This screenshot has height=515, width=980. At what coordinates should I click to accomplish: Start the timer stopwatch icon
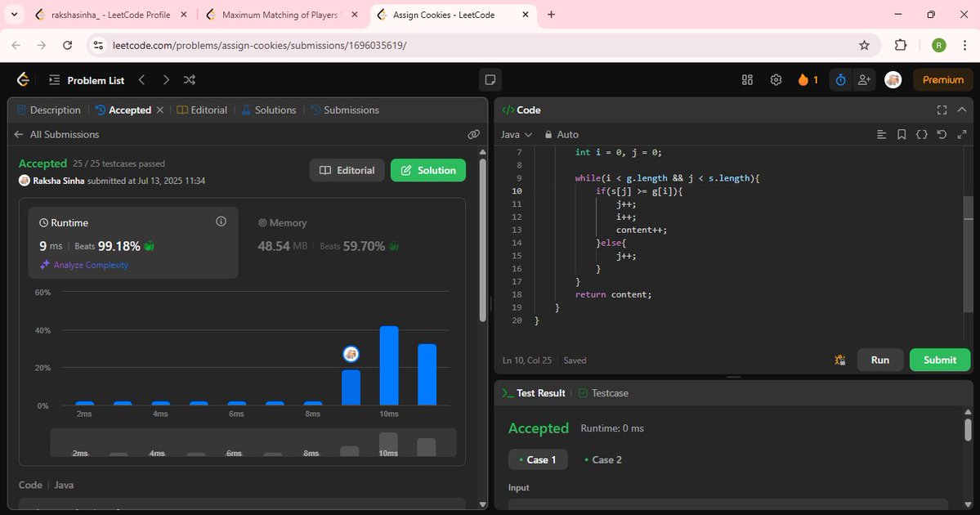click(x=840, y=79)
